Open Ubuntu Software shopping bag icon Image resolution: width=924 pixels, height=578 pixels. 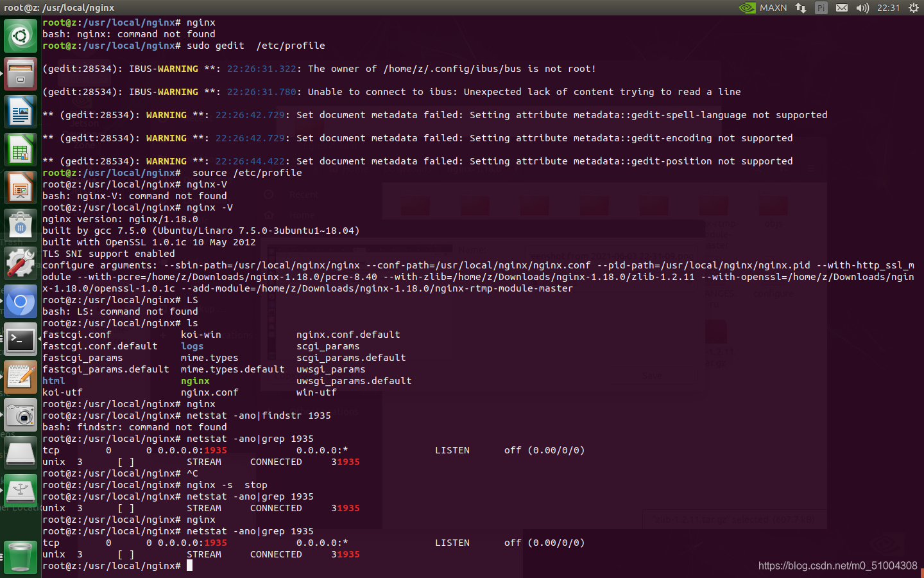pyautogui.click(x=21, y=225)
